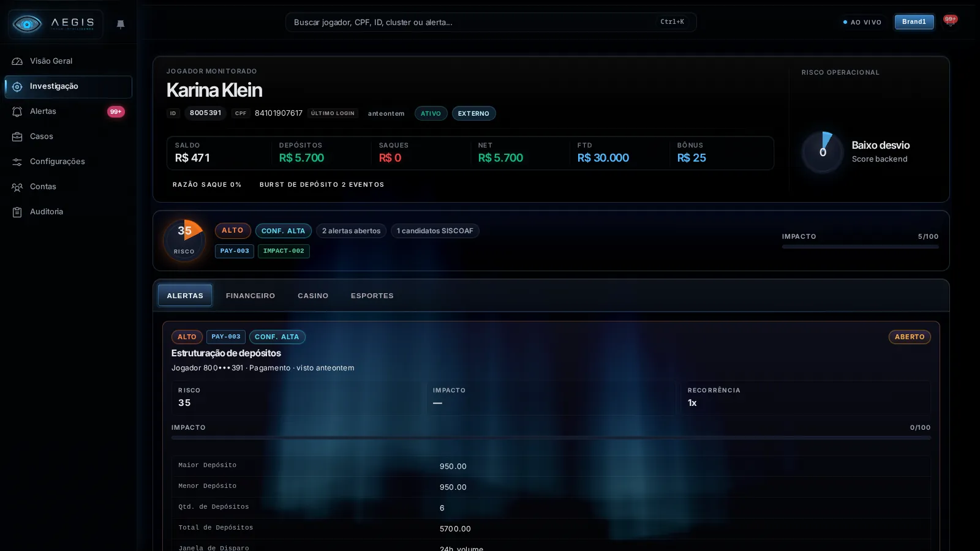Click the DEPÓSITOS value R$ 5.700

pyautogui.click(x=301, y=158)
